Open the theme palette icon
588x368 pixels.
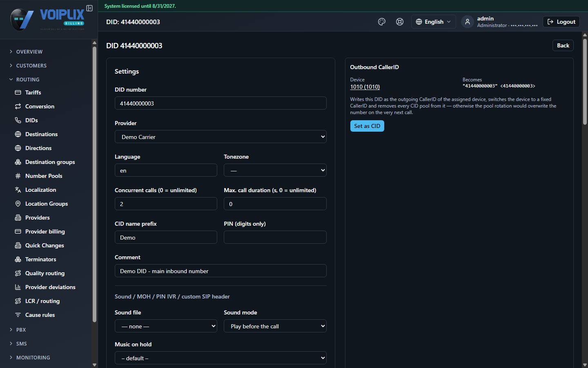[x=382, y=22]
